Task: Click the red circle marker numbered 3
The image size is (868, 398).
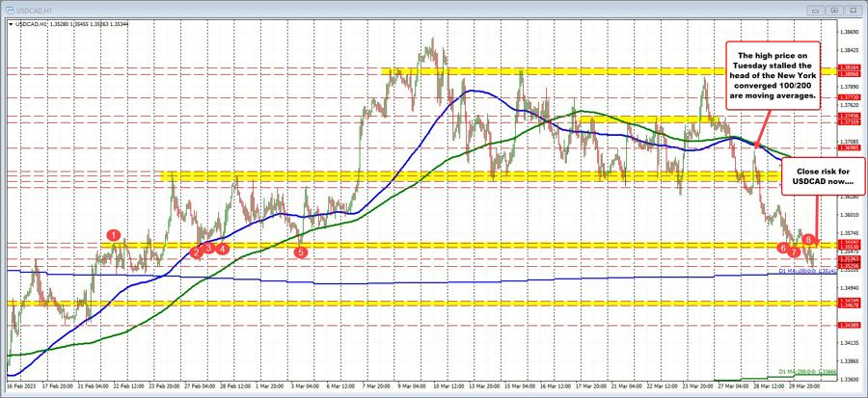Action: tap(208, 248)
